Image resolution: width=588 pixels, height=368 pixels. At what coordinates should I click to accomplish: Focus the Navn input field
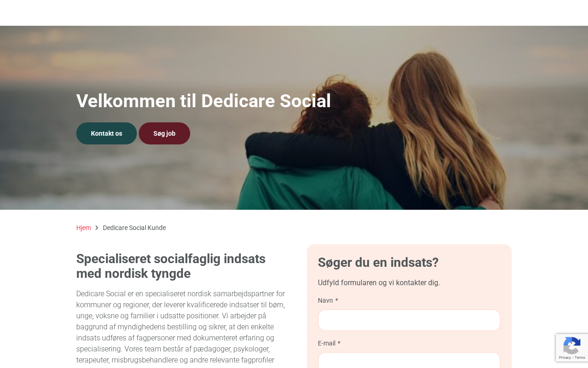[x=409, y=320]
